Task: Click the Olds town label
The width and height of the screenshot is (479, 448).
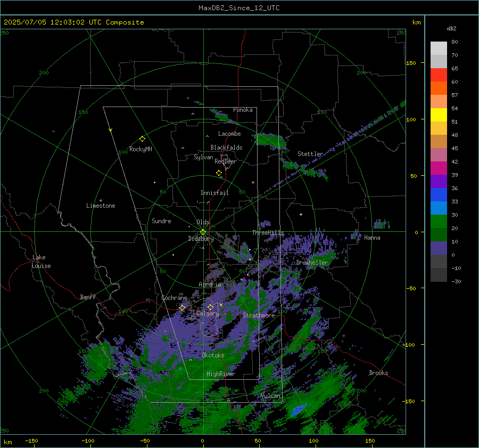Action: 203,222
